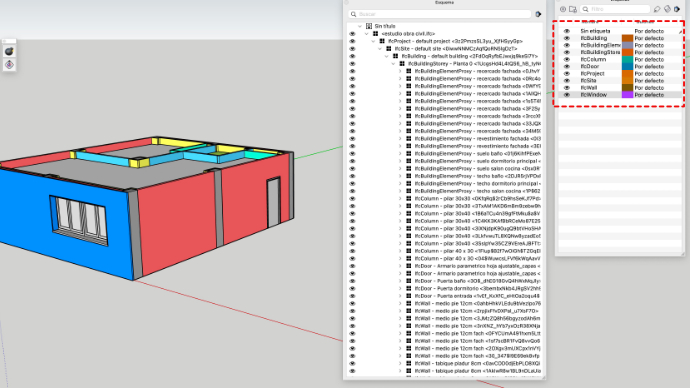Select the IfcSite tag name
This screenshot has height=388, width=690.
(588, 81)
